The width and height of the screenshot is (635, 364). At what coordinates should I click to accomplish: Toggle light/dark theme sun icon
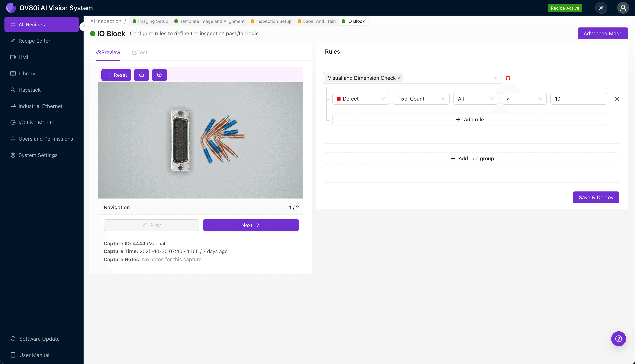click(x=601, y=8)
